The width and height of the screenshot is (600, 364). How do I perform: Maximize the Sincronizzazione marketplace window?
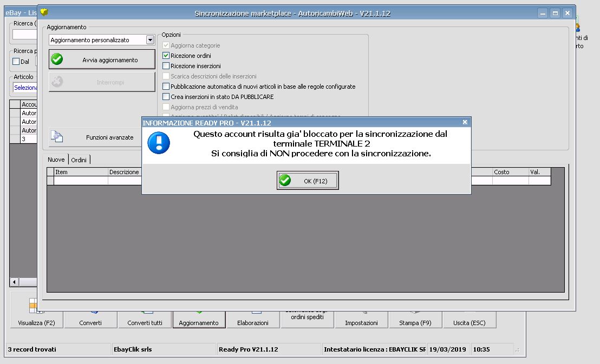[x=555, y=14]
